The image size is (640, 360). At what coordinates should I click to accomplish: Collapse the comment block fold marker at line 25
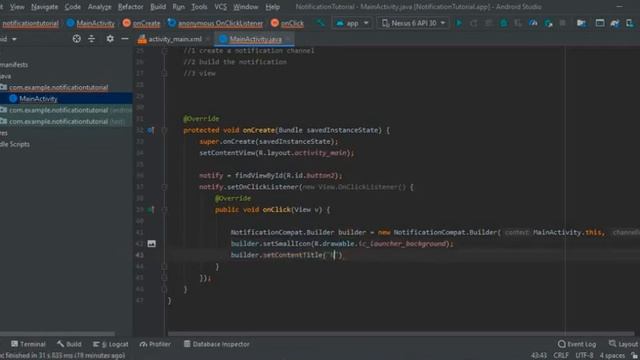(x=164, y=51)
